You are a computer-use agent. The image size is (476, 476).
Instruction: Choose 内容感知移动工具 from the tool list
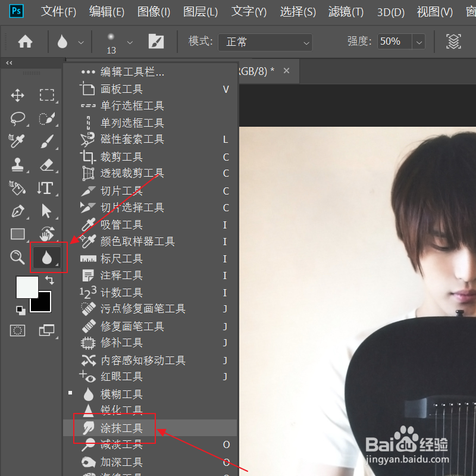[x=150, y=361]
